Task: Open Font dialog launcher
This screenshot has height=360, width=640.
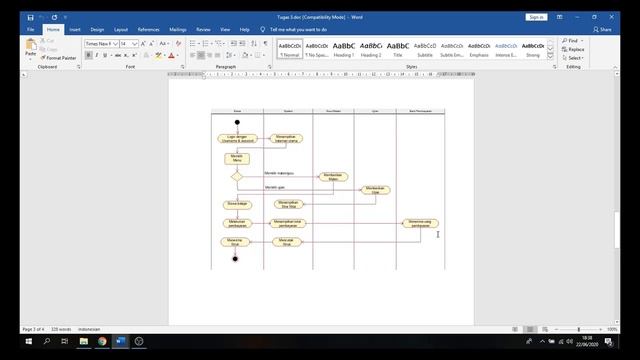Action: click(182, 67)
